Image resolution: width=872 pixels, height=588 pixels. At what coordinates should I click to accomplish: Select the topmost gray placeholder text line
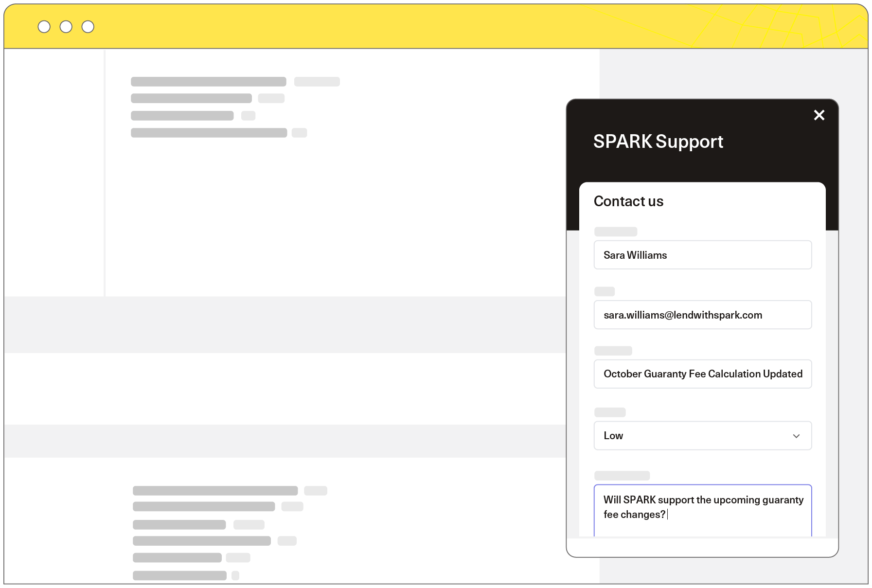(x=208, y=82)
